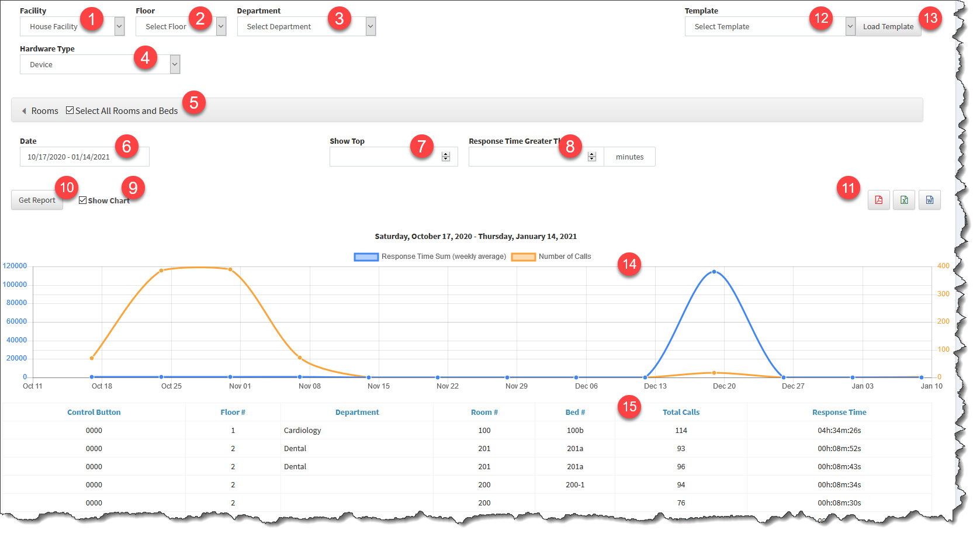Click the Response Time stepper arrows
The height and width of the screenshot is (537, 980).
[x=592, y=157]
